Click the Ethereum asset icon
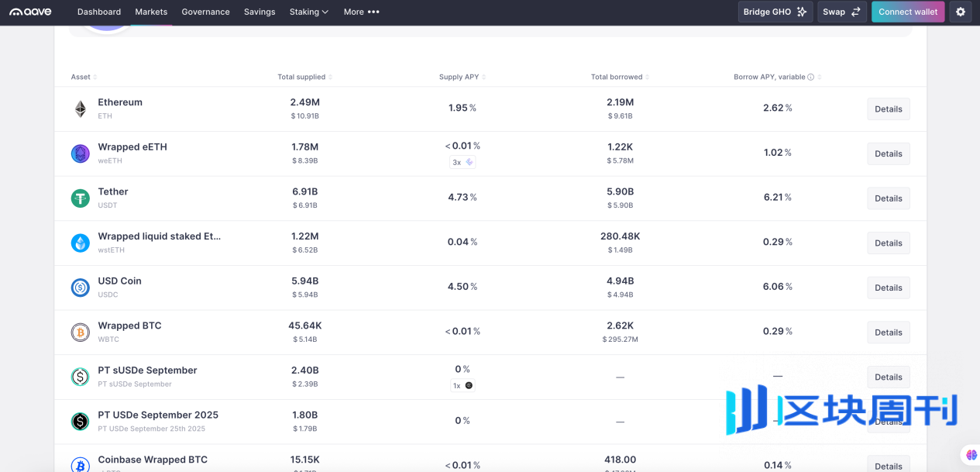Image resolution: width=980 pixels, height=472 pixels. tap(81, 109)
